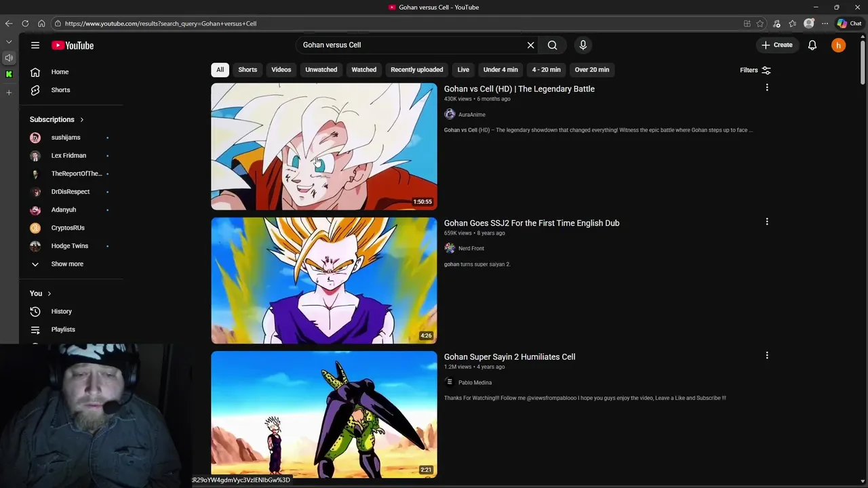This screenshot has width=868, height=488.
Task: Open sushijams channel subscription
Action: [x=66, y=138]
